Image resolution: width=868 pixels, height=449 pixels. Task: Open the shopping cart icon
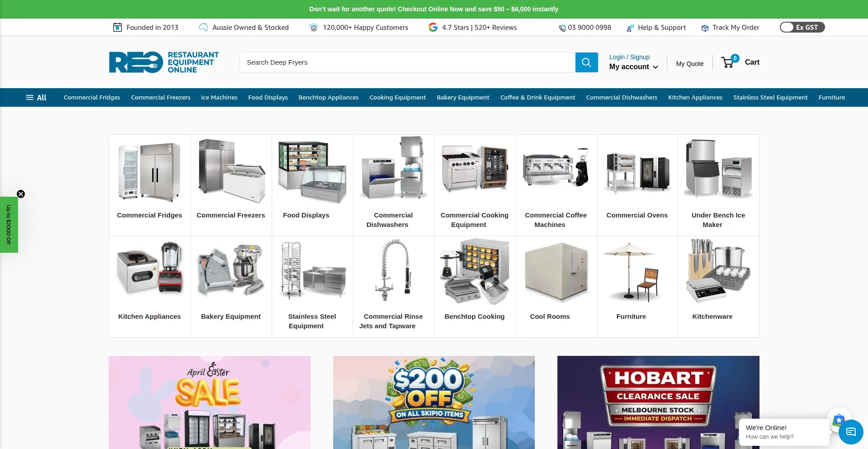coord(727,62)
